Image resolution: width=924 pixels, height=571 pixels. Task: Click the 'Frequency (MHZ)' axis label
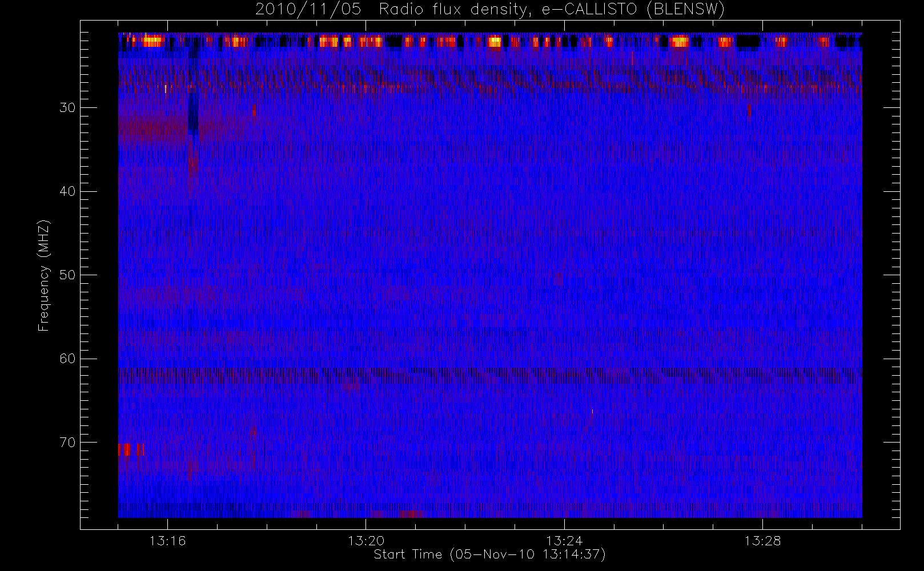point(43,276)
